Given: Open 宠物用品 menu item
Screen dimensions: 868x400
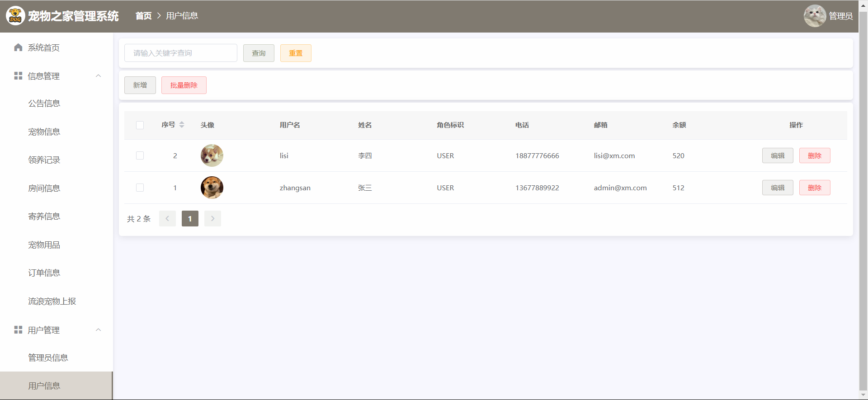Looking at the screenshot, I should [57, 245].
